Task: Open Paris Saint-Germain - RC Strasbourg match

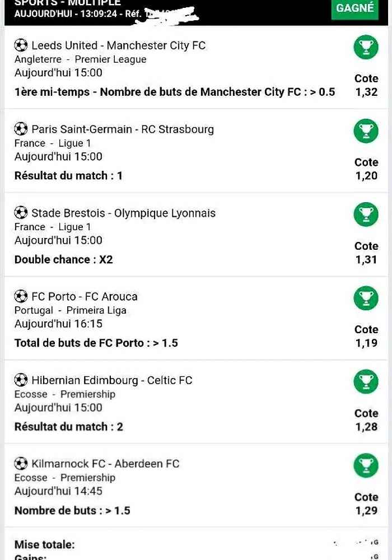Action: coord(123,129)
